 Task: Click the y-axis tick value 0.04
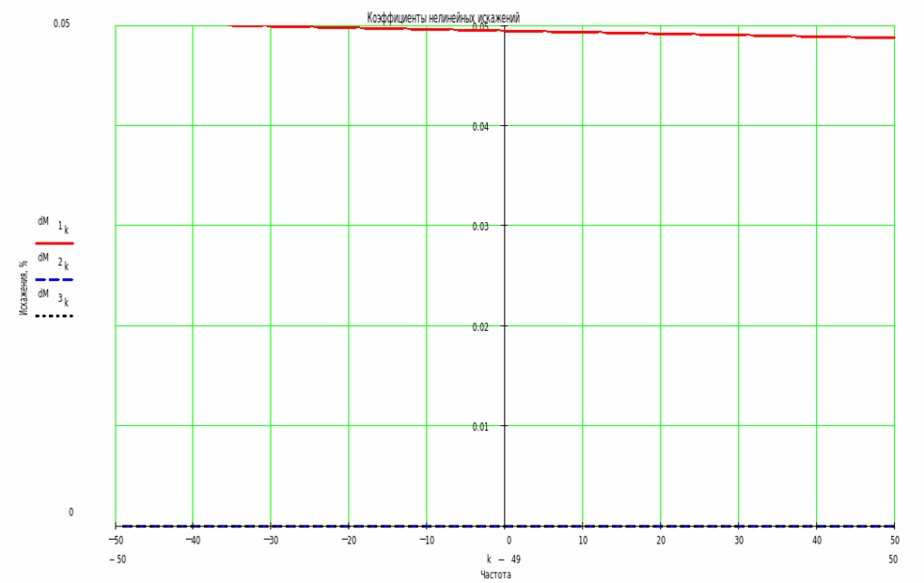click(480, 127)
